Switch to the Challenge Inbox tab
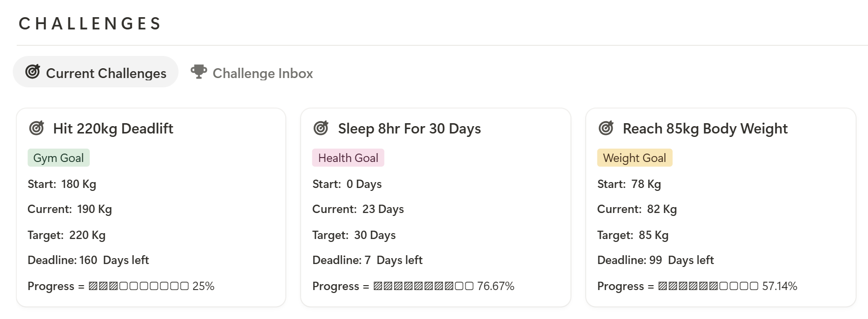This screenshot has width=868, height=319. click(252, 72)
